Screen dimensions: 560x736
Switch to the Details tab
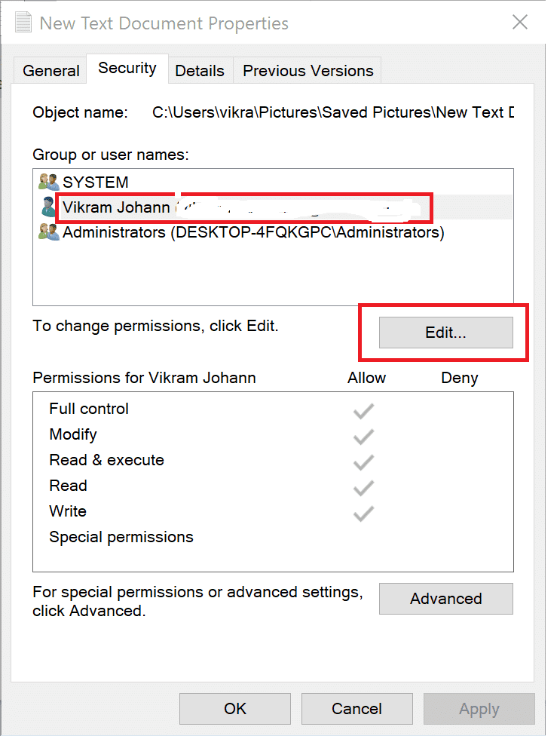click(200, 70)
